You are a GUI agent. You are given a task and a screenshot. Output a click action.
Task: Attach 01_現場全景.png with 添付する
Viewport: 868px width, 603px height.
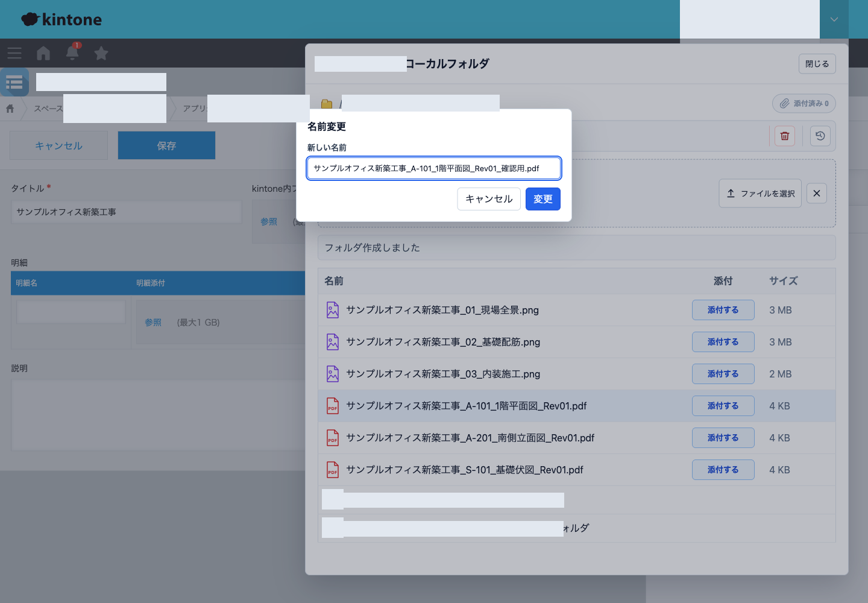click(723, 310)
